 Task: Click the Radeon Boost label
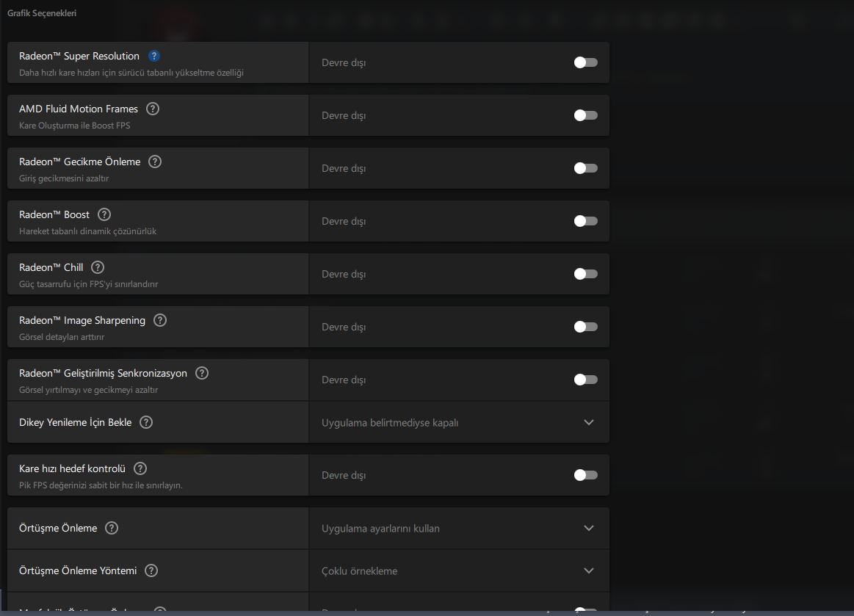(54, 214)
